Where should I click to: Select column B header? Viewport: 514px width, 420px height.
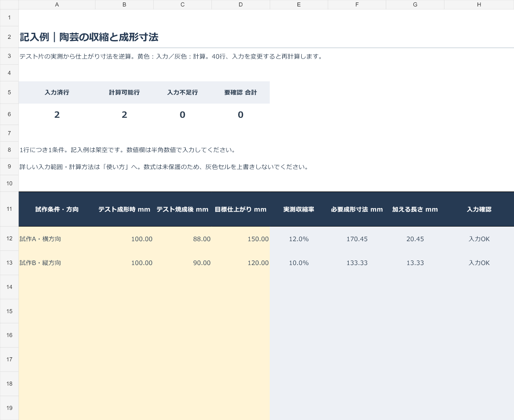coord(124,4)
